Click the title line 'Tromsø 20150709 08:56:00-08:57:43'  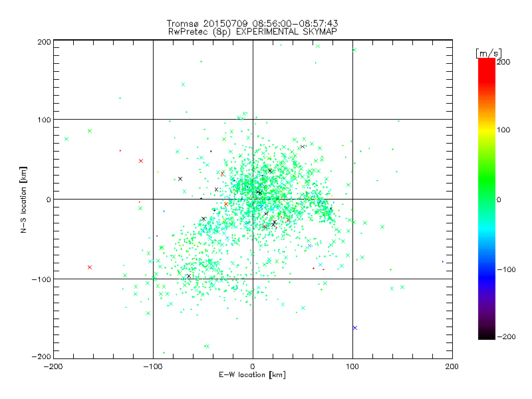pyautogui.click(x=252, y=23)
